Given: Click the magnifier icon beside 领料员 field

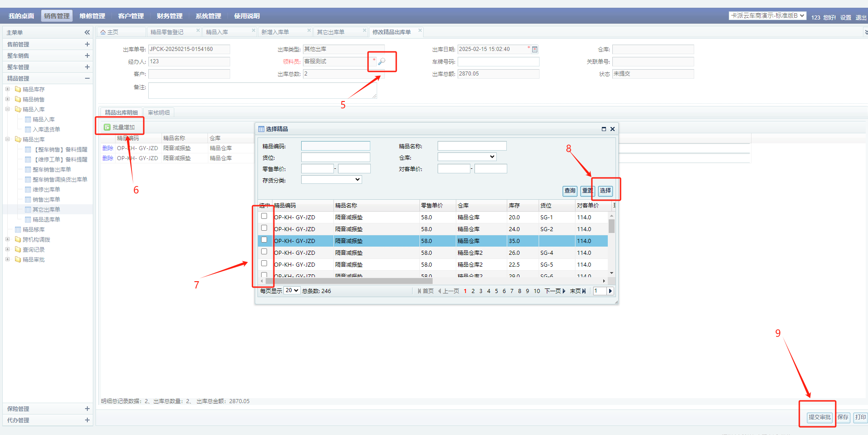Looking at the screenshot, I should (382, 61).
